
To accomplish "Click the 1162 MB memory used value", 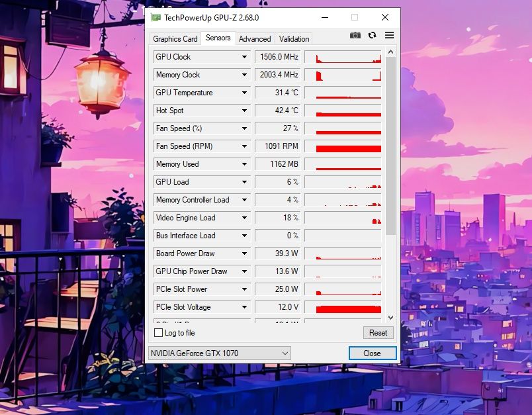I will [277, 164].
